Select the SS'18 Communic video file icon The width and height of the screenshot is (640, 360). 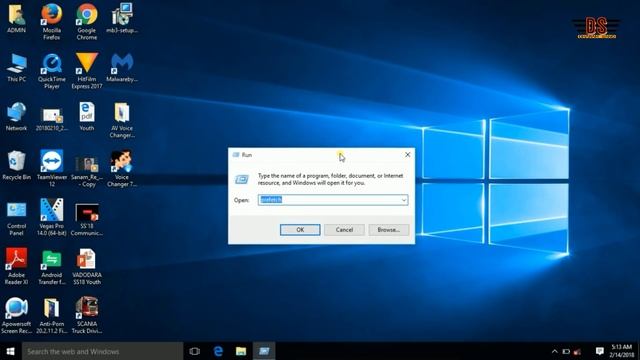pyautogui.click(x=87, y=219)
